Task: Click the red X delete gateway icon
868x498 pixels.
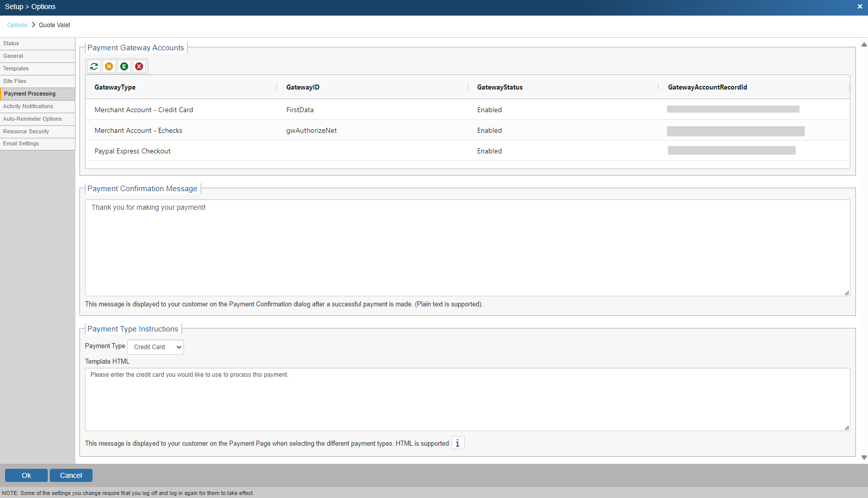Action: coord(139,66)
